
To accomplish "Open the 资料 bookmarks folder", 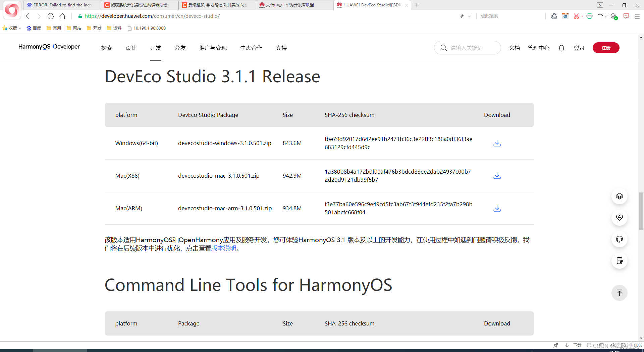I will [x=114, y=28].
